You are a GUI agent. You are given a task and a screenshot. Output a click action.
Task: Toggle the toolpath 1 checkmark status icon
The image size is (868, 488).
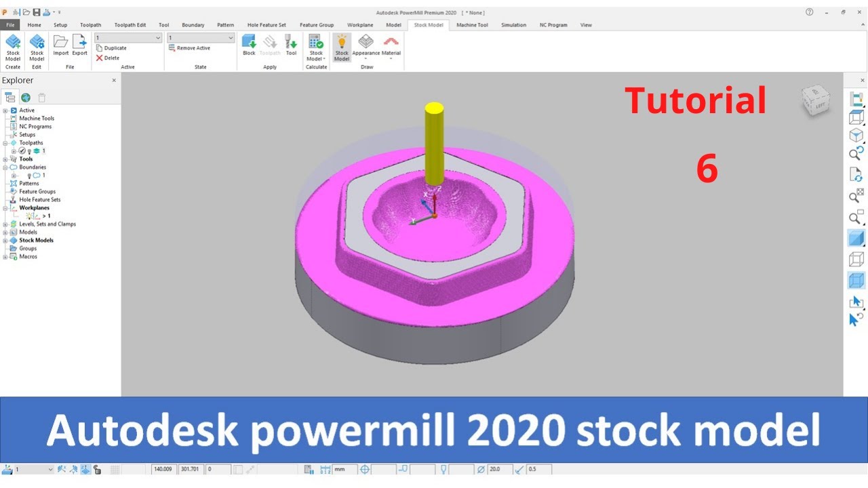pos(22,151)
